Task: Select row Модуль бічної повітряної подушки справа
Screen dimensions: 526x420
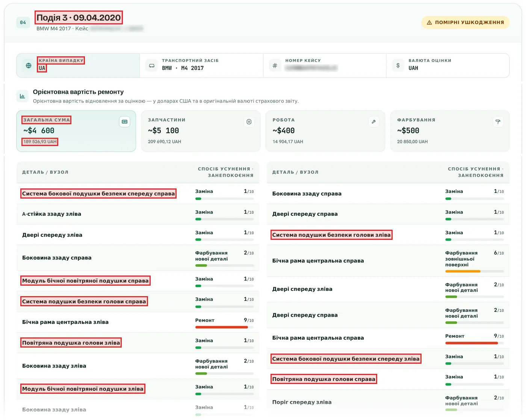Action: point(138,281)
